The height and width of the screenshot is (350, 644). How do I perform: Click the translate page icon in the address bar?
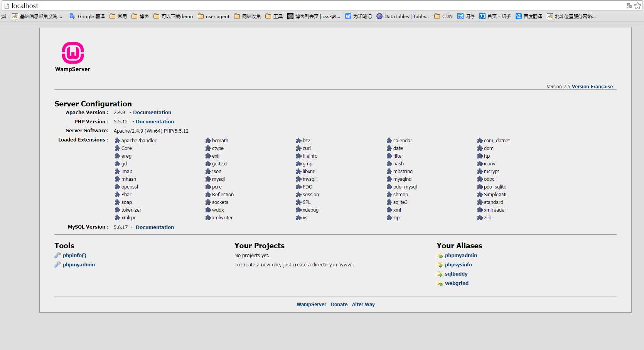(x=629, y=5)
